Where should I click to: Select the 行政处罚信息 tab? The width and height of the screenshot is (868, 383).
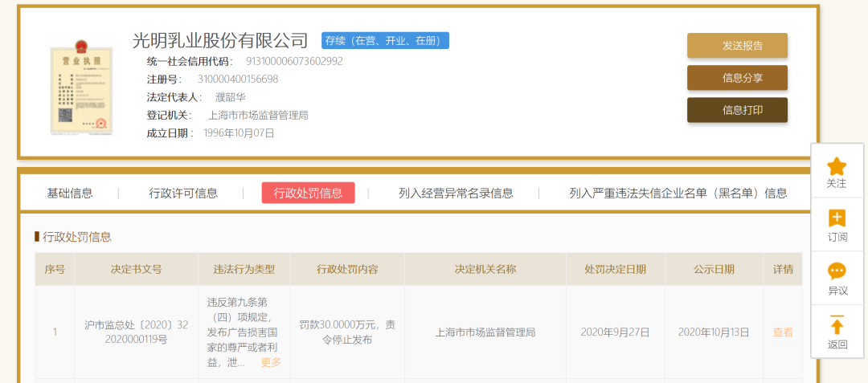tap(308, 193)
